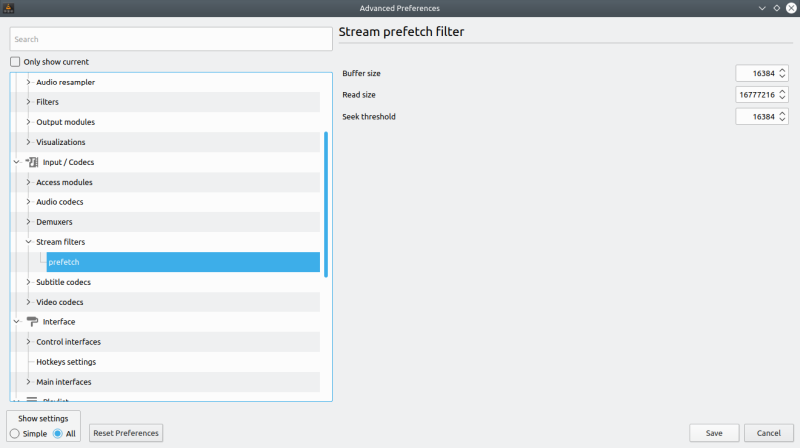Select the Access modules tree item
The height and width of the screenshot is (448, 800).
click(x=64, y=182)
